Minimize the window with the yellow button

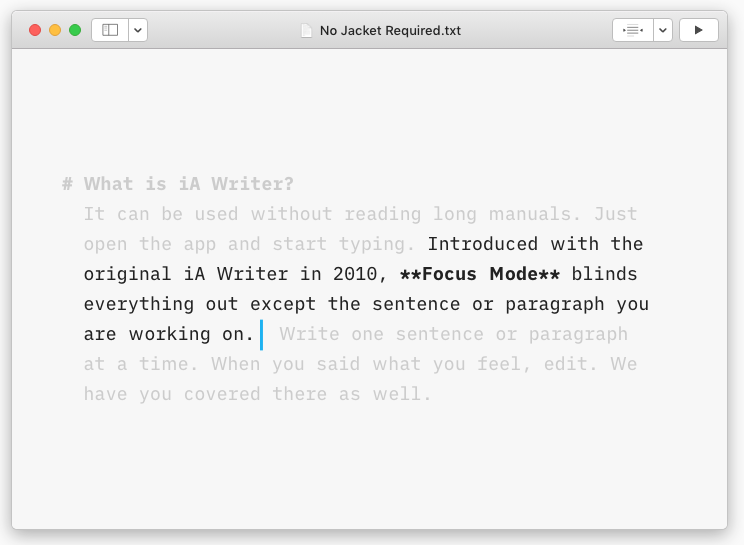55,30
